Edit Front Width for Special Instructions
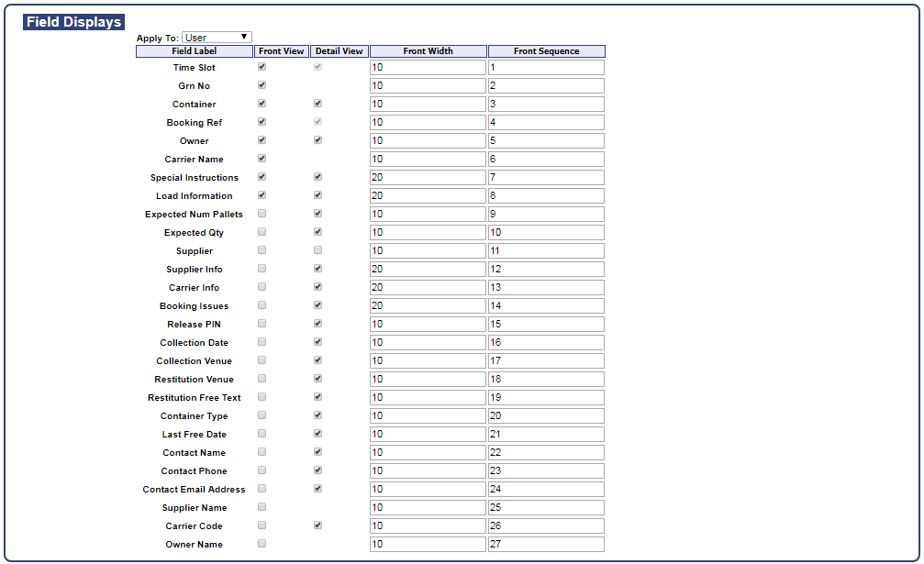 point(428,177)
